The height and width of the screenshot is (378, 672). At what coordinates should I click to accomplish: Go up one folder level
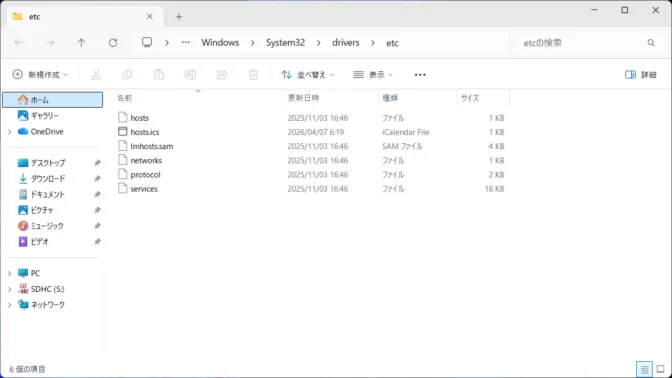pos(81,42)
